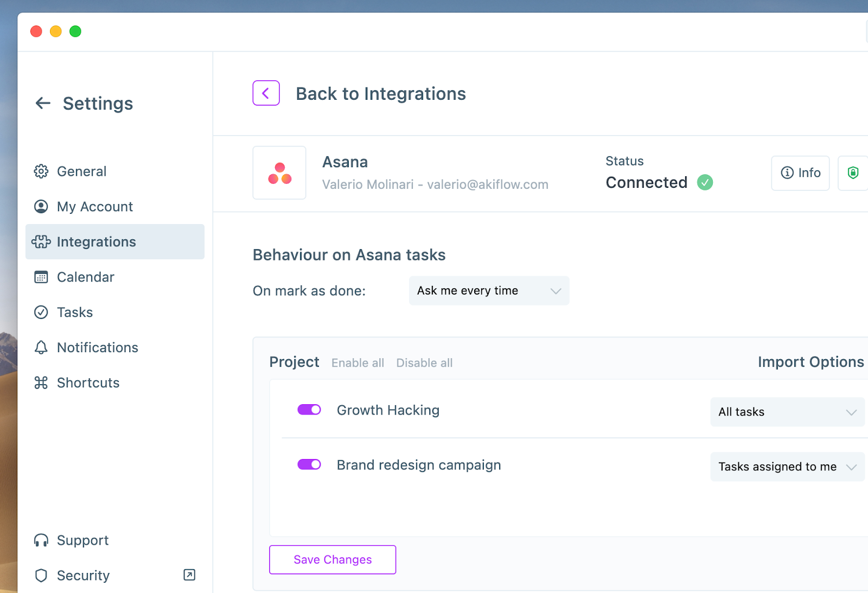Click the Disable all link
Screen dimensions: 868x593
[x=424, y=363]
